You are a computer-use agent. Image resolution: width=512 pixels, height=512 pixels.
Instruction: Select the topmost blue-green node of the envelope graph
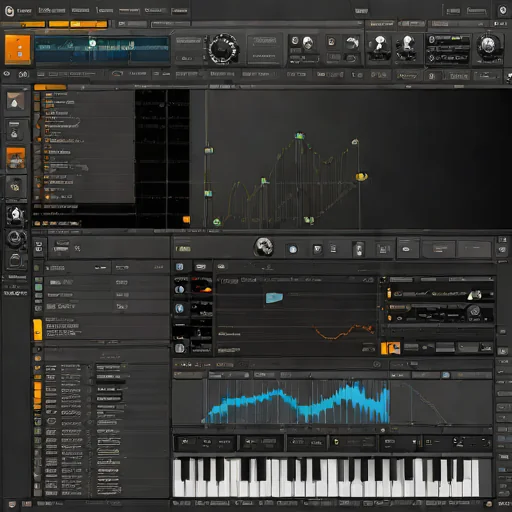(300, 136)
